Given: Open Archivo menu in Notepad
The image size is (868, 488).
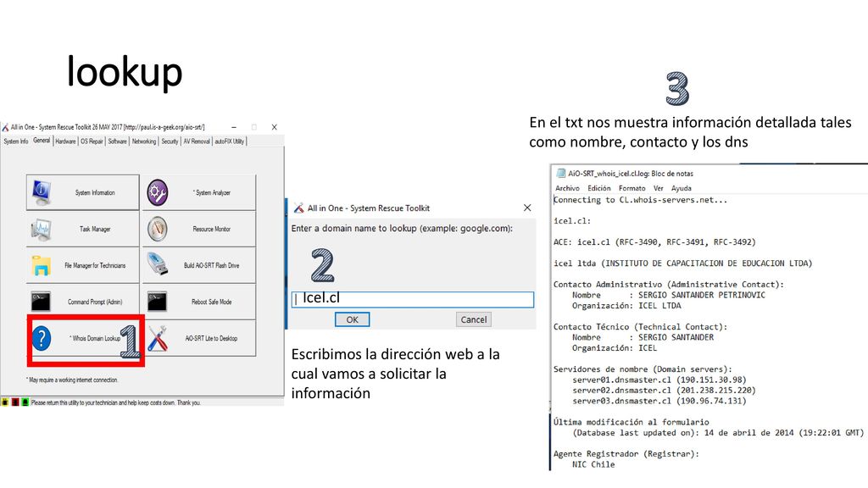Looking at the screenshot, I should click(567, 188).
